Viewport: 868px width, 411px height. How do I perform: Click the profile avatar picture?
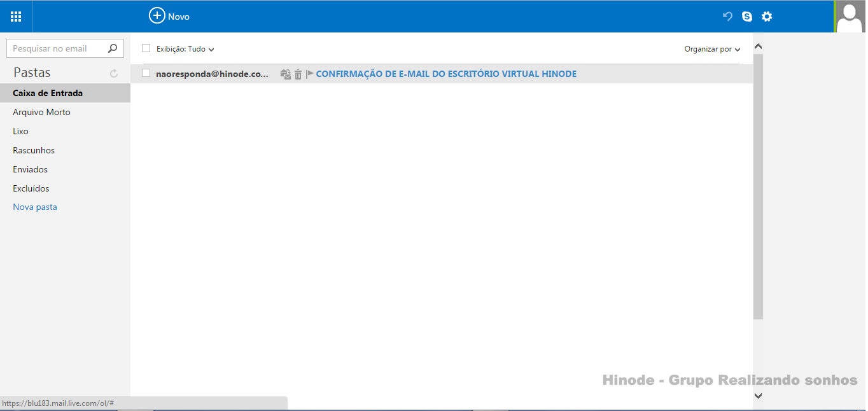pos(850,17)
